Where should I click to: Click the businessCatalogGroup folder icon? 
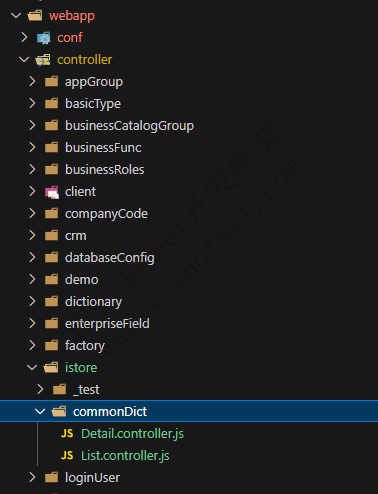click(x=51, y=125)
